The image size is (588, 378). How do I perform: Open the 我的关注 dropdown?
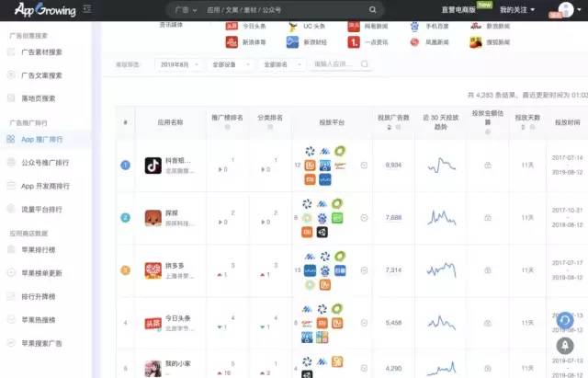coord(517,10)
